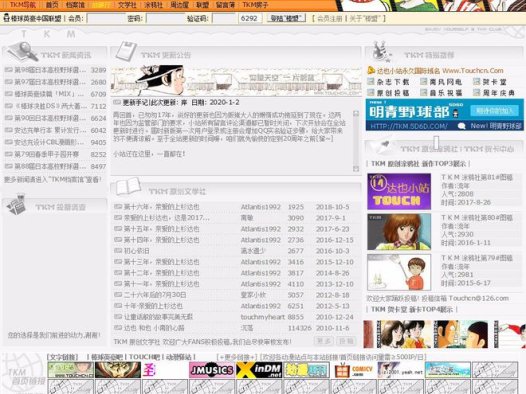Click author touchmyheart on the 2010-12-24 row
526x394 pixels.
(263, 317)
